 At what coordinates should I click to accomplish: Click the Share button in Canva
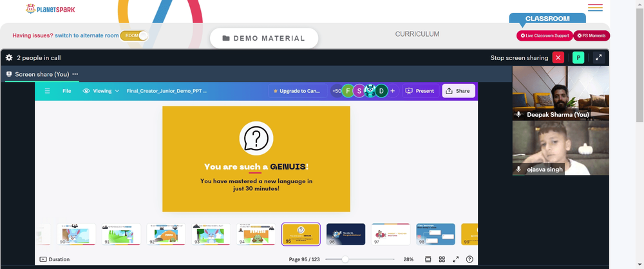459,91
